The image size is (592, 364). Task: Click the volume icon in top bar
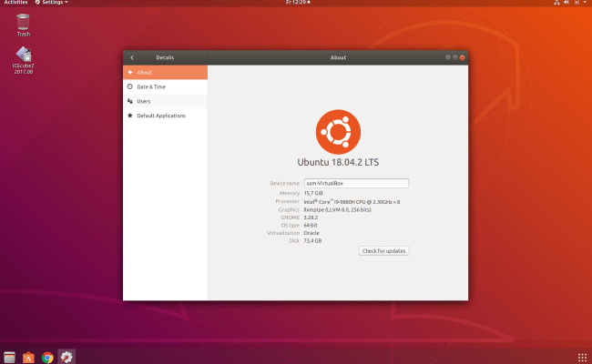[x=566, y=2]
